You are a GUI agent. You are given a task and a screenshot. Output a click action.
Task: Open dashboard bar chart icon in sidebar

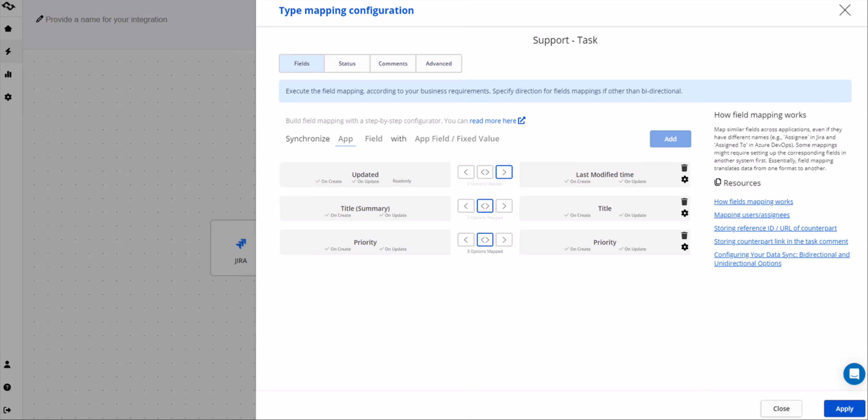click(8, 74)
